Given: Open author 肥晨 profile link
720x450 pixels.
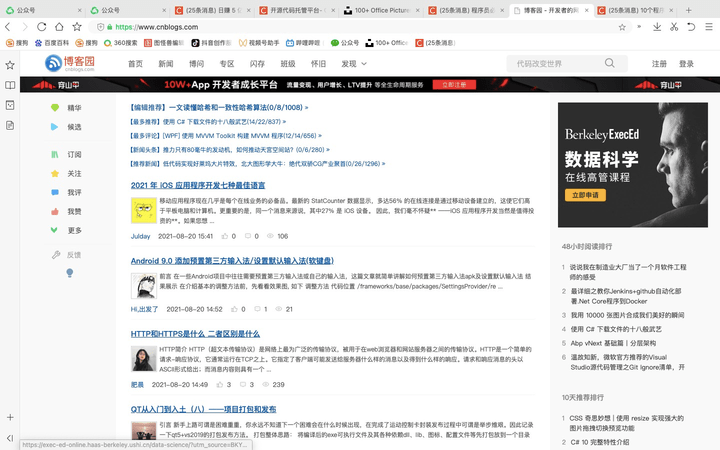Looking at the screenshot, I should click(x=137, y=384).
